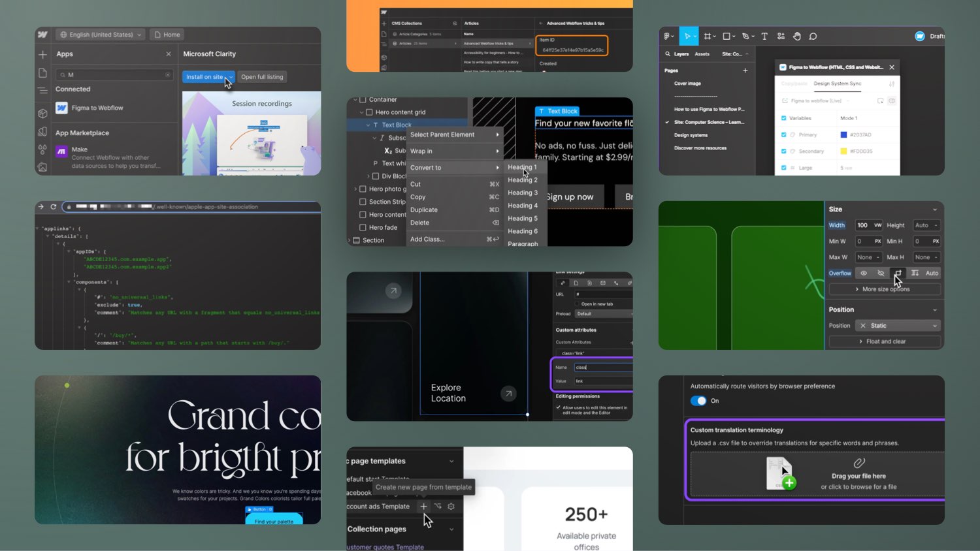Collapse the Size section chevron
This screenshot has height=551, width=980.
click(x=935, y=210)
